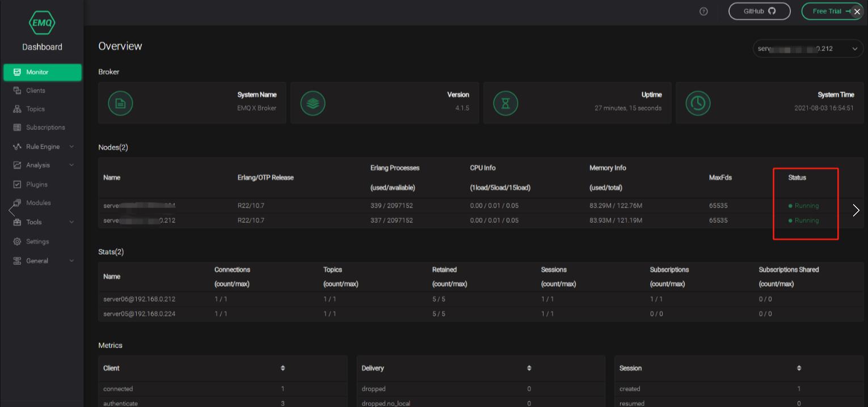
Task: Open the help question mark icon
Action: click(703, 11)
